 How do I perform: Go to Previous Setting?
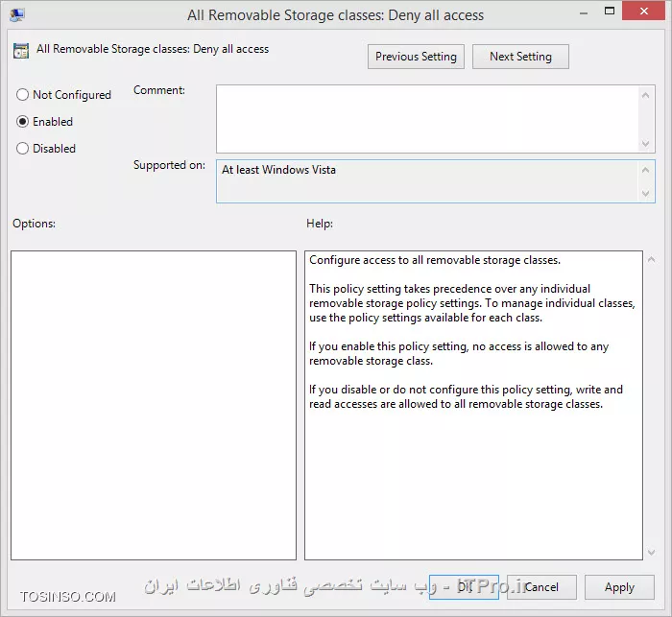[x=416, y=57]
